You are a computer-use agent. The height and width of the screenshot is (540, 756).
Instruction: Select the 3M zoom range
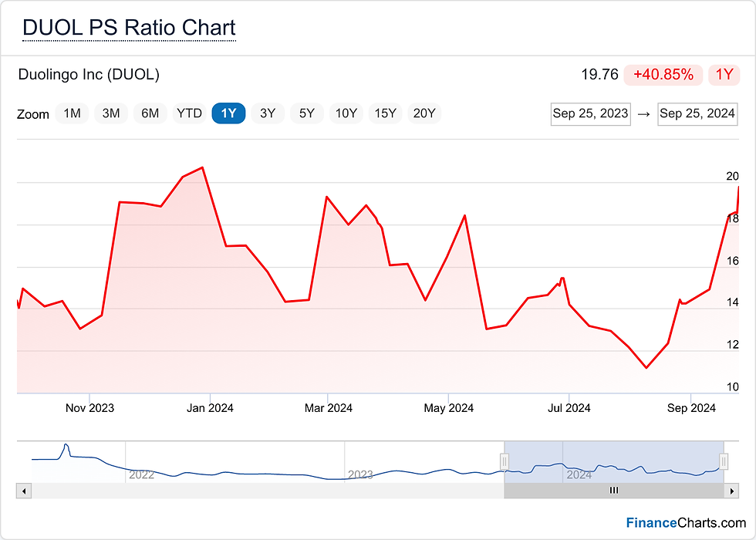pos(111,113)
